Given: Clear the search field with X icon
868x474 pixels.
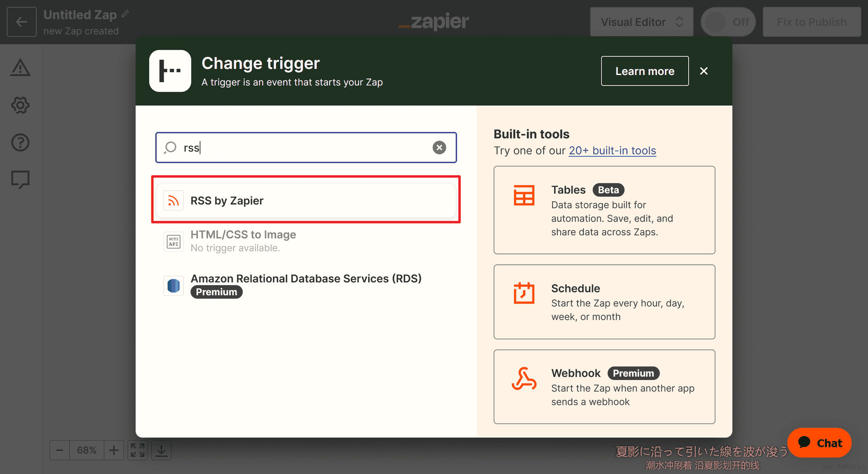Looking at the screenshot, I should click(439, 147).
